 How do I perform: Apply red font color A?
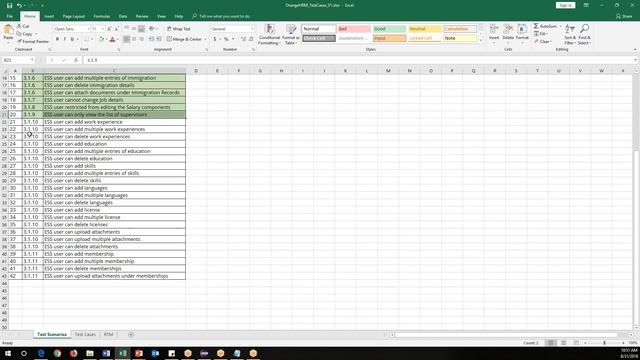pos(112,39)
